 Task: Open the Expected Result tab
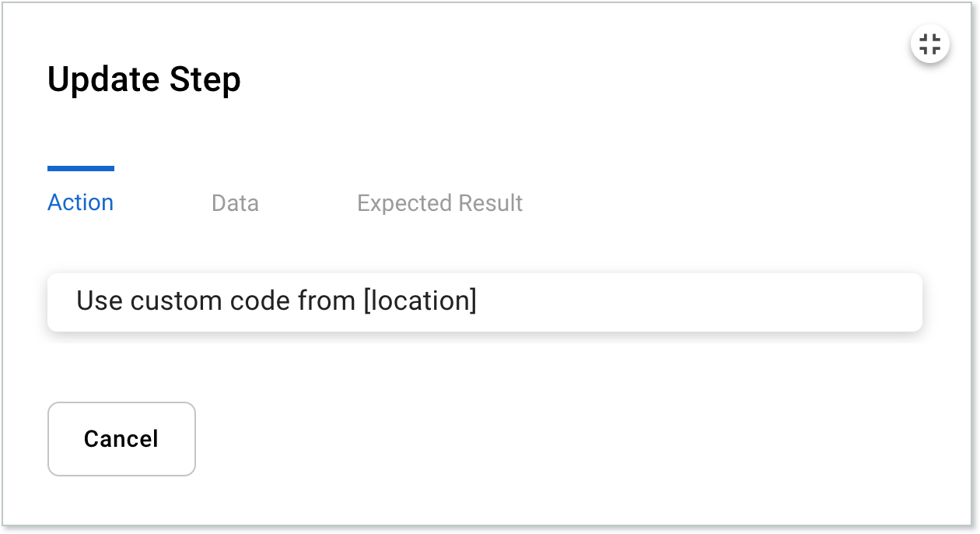click(439, 202)
